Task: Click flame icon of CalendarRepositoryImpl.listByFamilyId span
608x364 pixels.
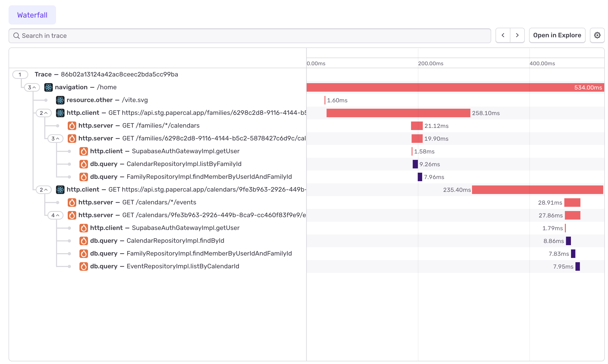Action: (x=84, y=164)
